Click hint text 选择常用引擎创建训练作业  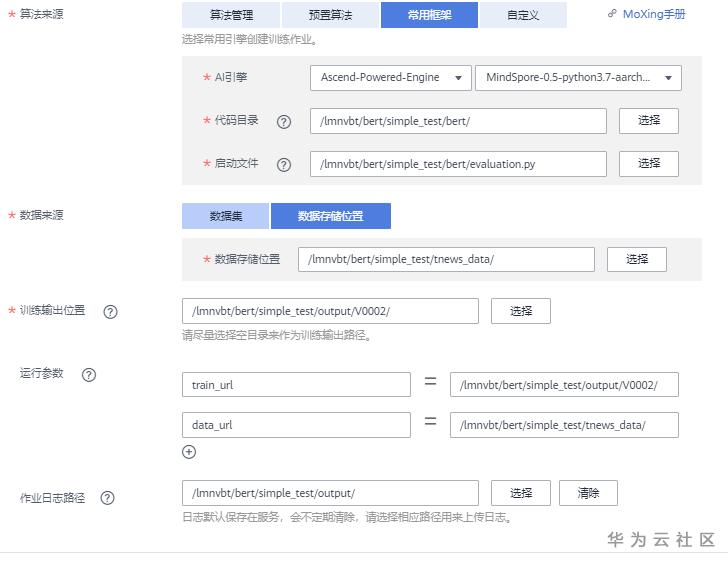250,39
